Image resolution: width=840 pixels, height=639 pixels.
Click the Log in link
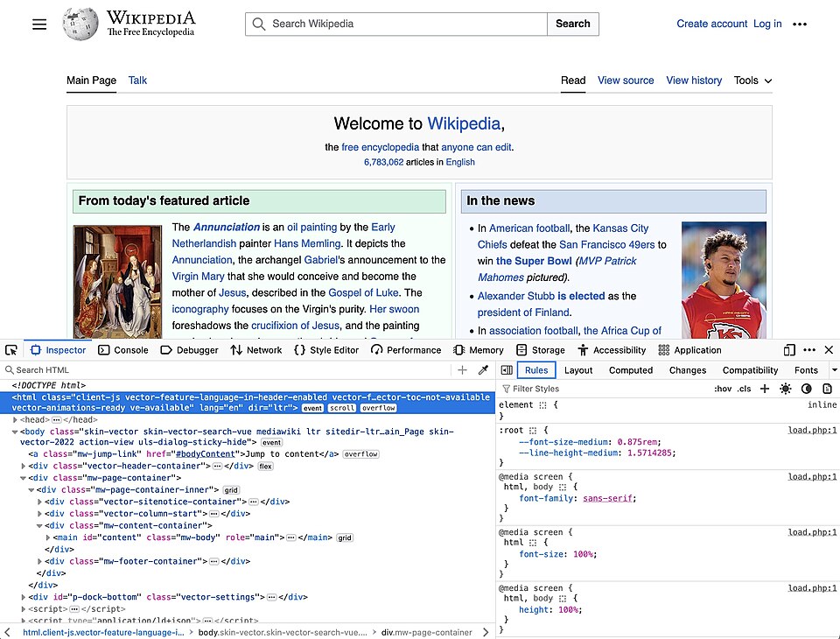[x=767, y=25]
